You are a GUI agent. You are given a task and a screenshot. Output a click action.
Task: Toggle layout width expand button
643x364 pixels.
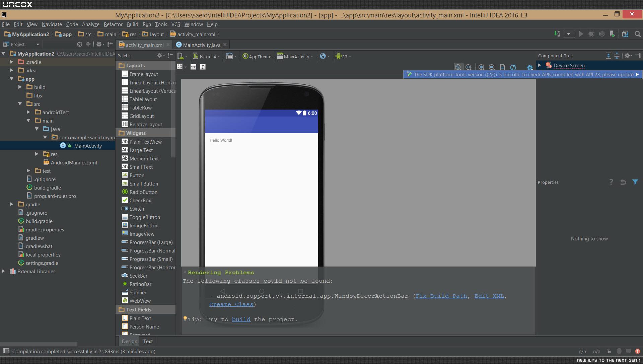[193, 67]
